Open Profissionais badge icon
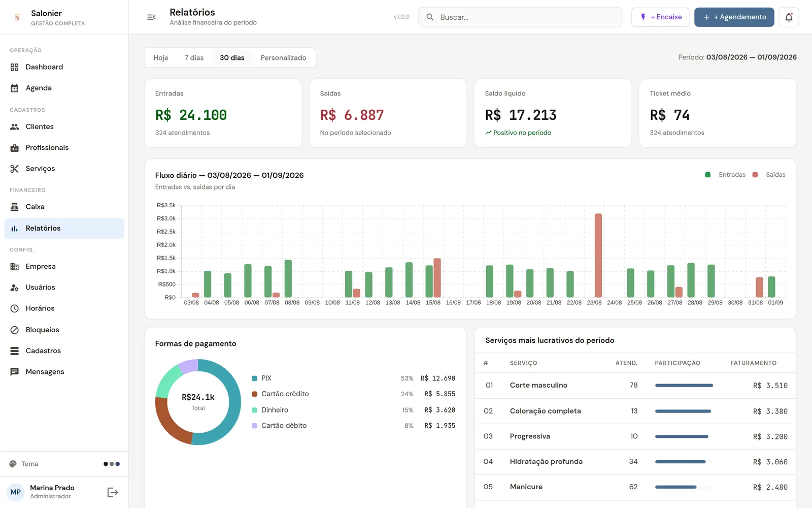812x508 pixels. (x=15, y=148)
